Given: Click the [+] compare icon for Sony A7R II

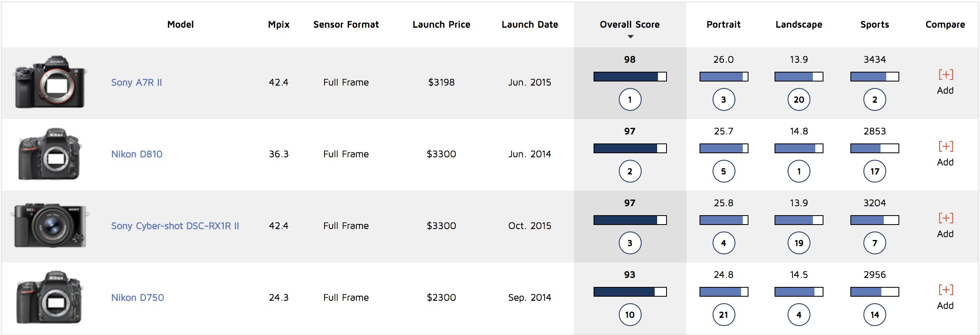Looking at the screenshot, I should tap(945, 75).
